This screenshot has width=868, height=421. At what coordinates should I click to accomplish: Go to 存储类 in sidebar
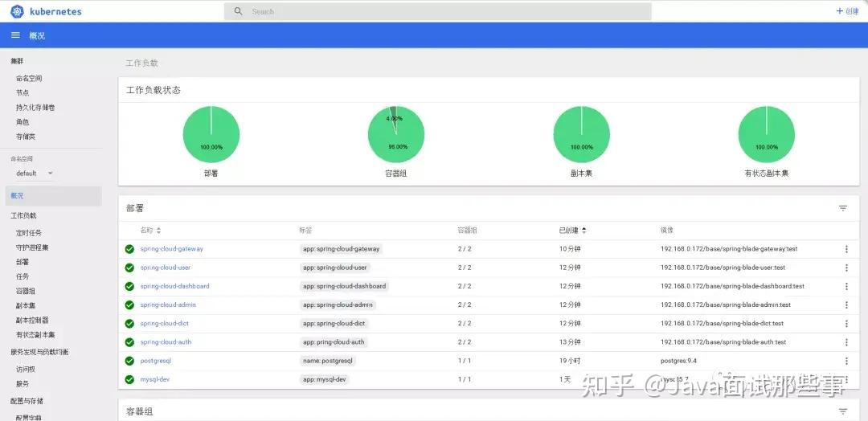[26, 137]
